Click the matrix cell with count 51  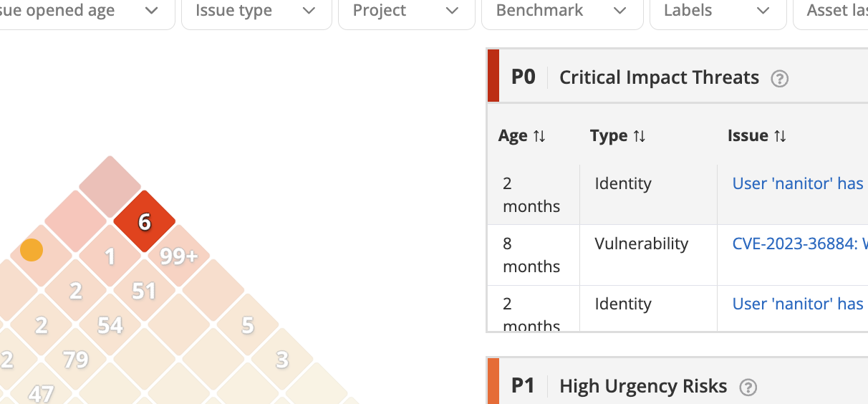(144, 290)
